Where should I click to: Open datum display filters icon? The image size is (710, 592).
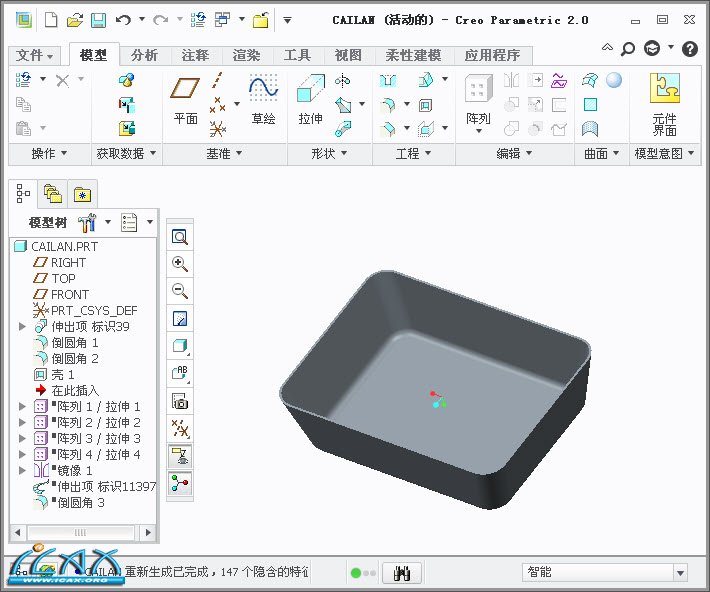point(180,428)
